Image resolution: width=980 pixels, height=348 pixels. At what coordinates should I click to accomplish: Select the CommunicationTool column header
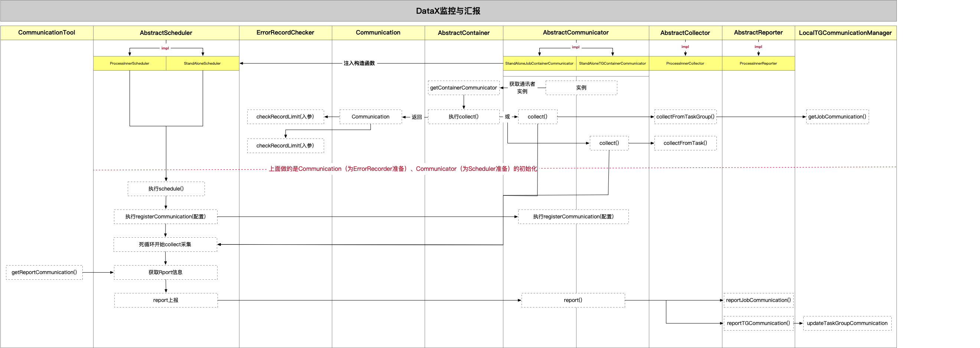47,33
